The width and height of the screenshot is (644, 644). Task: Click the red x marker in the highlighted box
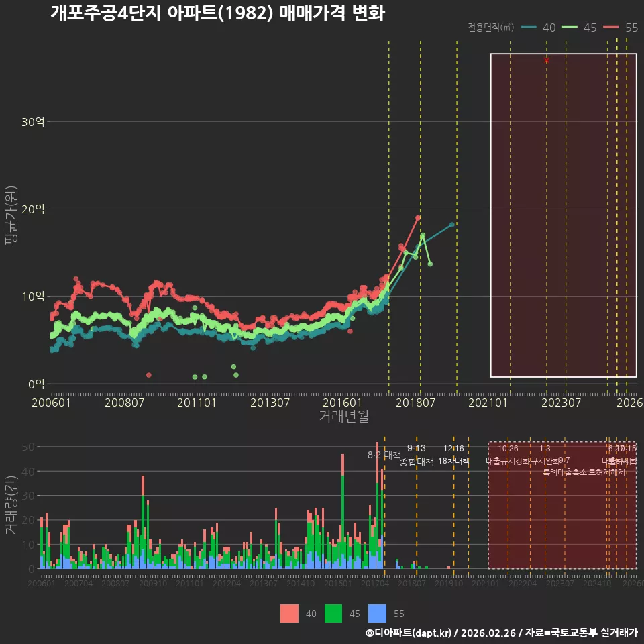(x=546, y=60)
